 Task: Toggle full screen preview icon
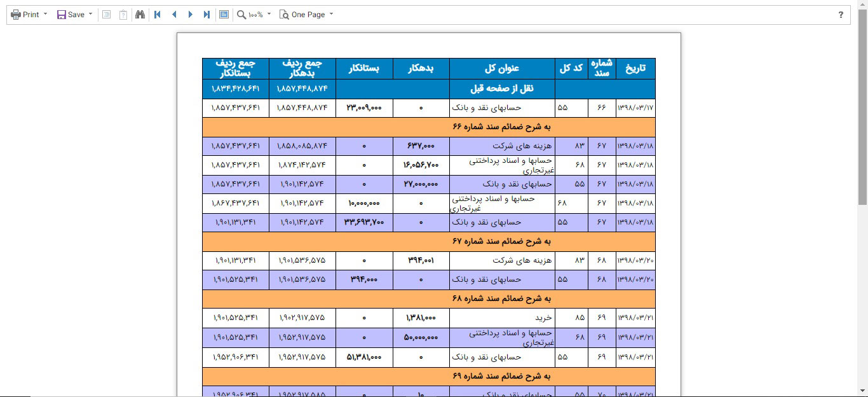click(x=224, y=14)
